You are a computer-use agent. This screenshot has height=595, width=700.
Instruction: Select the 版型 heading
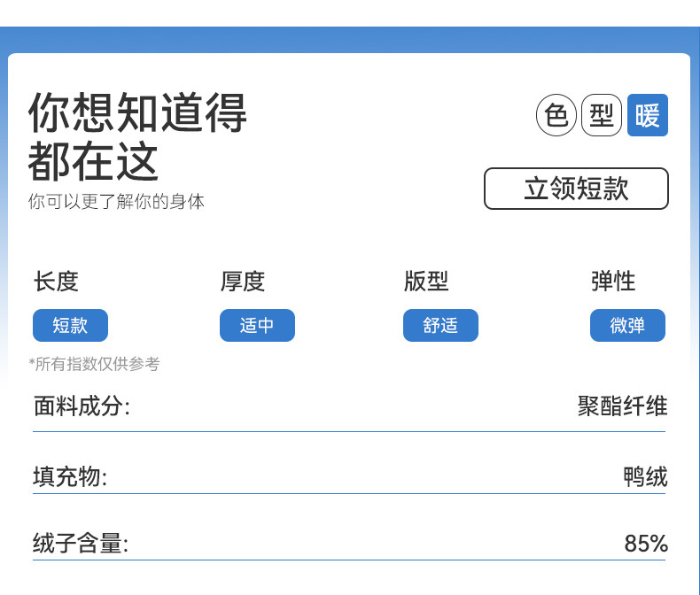[426, 282]
